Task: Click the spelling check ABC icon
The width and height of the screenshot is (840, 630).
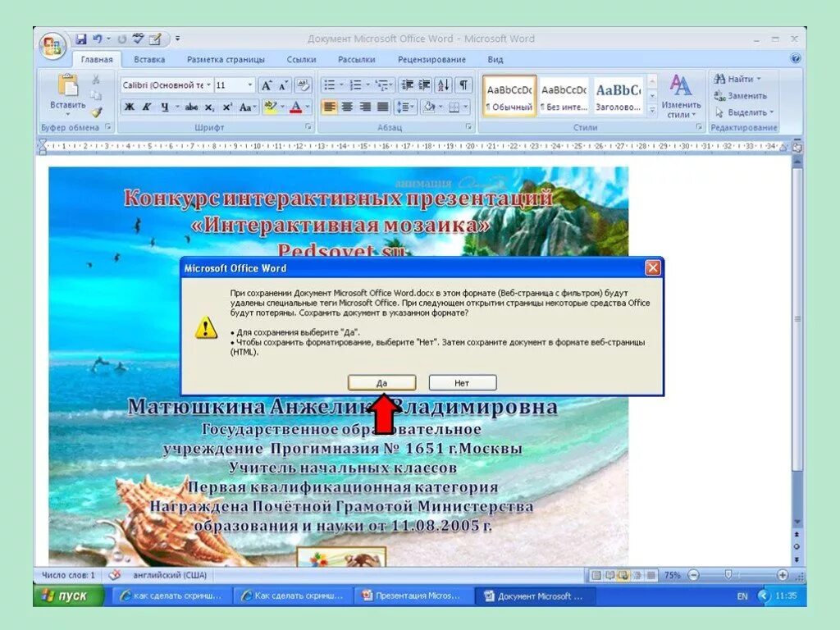Action: pyautogui.click(x=138, y=39)
